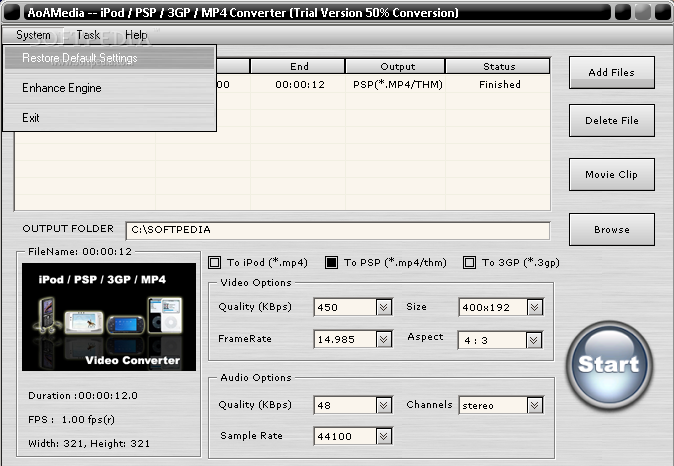Open the Movie Clip button

612,175
